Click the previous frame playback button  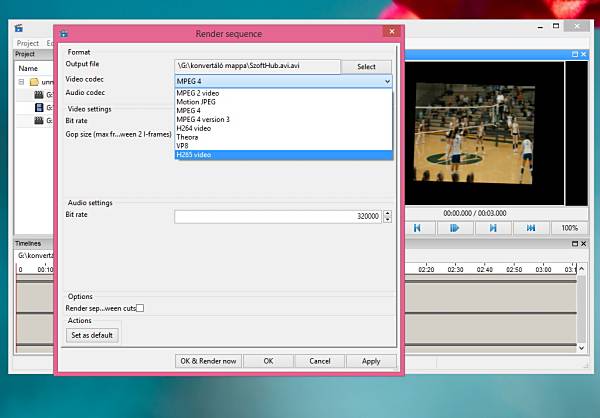[x=417, y=228]
